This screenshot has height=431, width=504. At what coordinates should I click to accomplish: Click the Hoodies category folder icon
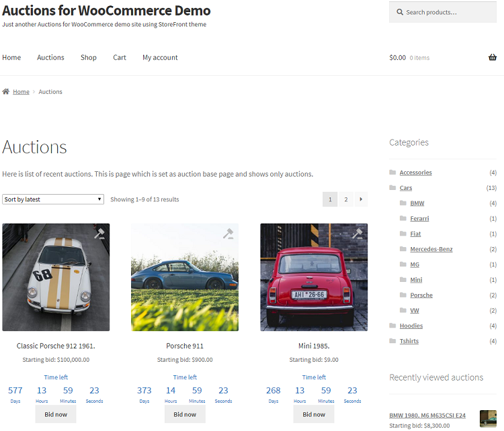pos(392,326)
